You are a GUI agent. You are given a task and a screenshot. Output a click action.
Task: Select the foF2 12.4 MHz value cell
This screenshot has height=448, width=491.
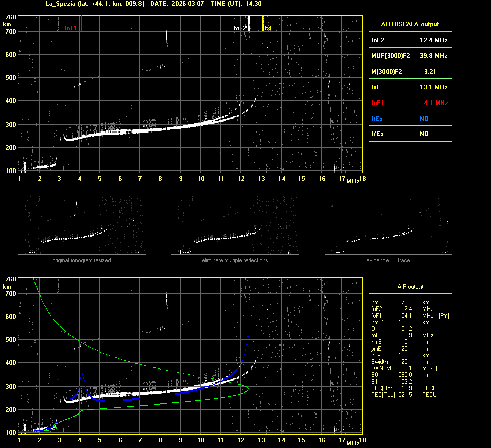pyautogui.click(x=433, y=40)
